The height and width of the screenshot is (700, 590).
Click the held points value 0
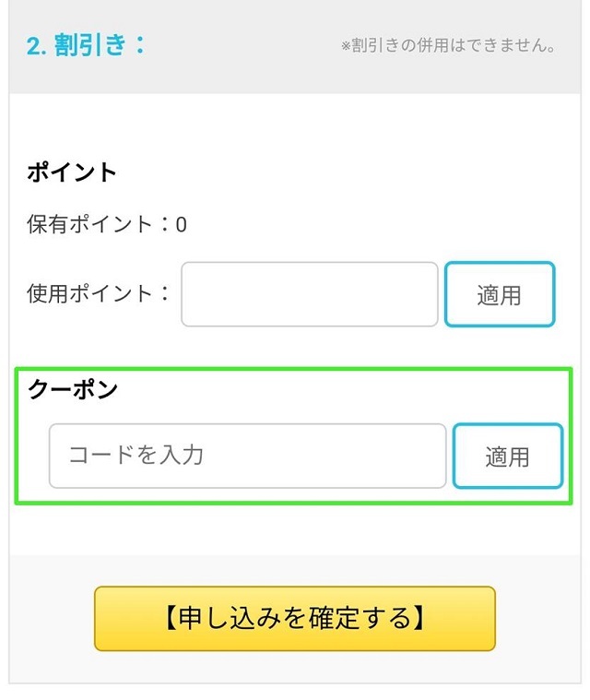pos(181,224)
